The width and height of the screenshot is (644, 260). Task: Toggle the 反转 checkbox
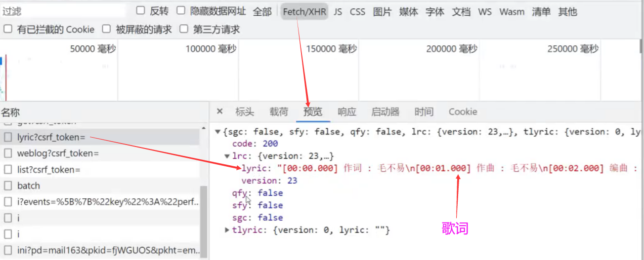click(140, 10)
